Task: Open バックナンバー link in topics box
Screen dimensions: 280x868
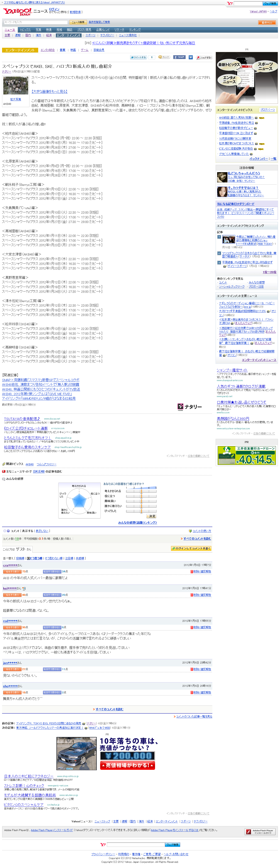Action: [x=259, y=158]
